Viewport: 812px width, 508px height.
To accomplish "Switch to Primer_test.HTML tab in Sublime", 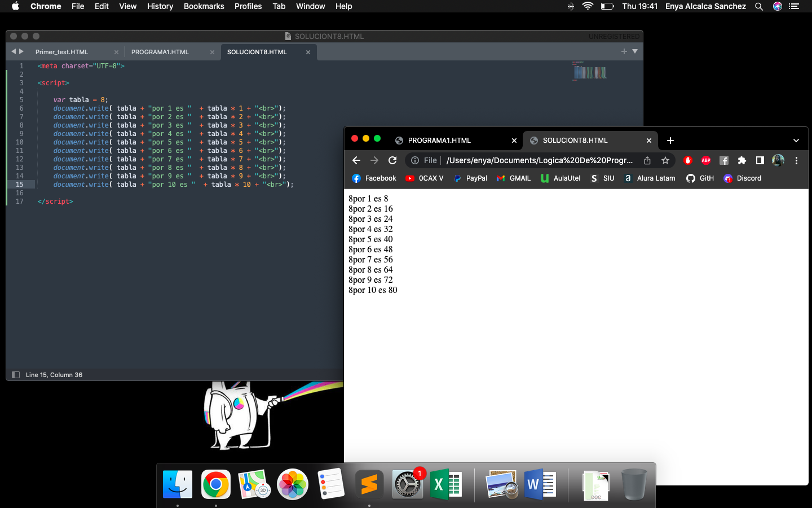I will 62,52.
